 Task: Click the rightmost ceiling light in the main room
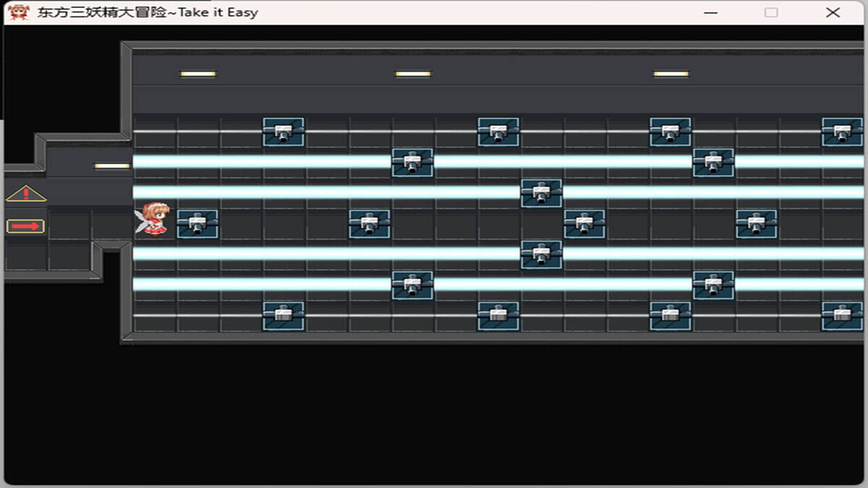click(671, 74)
